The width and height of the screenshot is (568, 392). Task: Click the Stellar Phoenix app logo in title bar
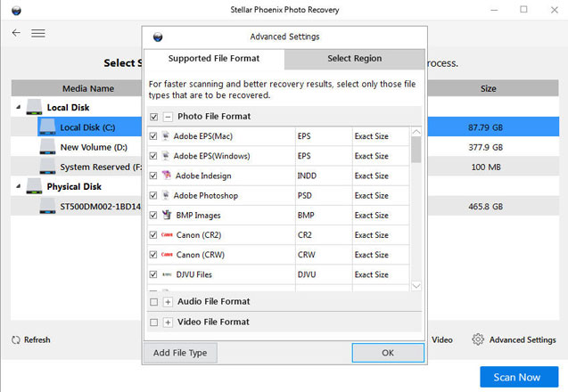tap(16, 11)
